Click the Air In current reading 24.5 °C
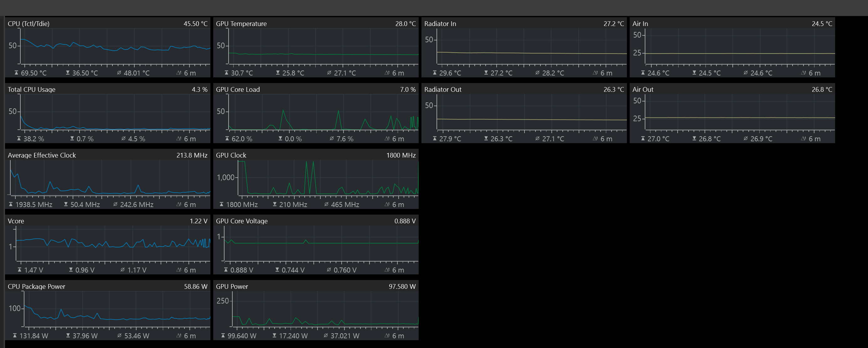Screen dimensions: 868x348 (822, 23)
